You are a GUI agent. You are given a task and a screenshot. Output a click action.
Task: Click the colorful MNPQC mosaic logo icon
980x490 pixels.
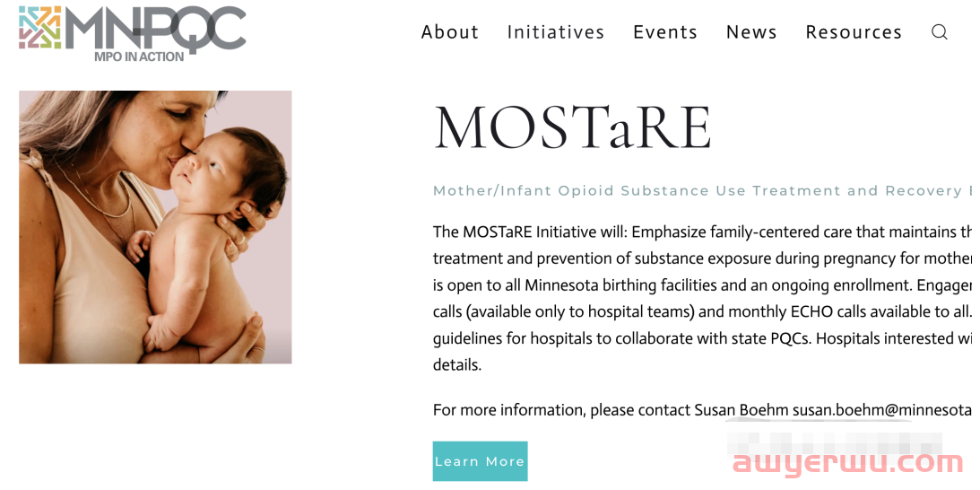coord(40,27)
